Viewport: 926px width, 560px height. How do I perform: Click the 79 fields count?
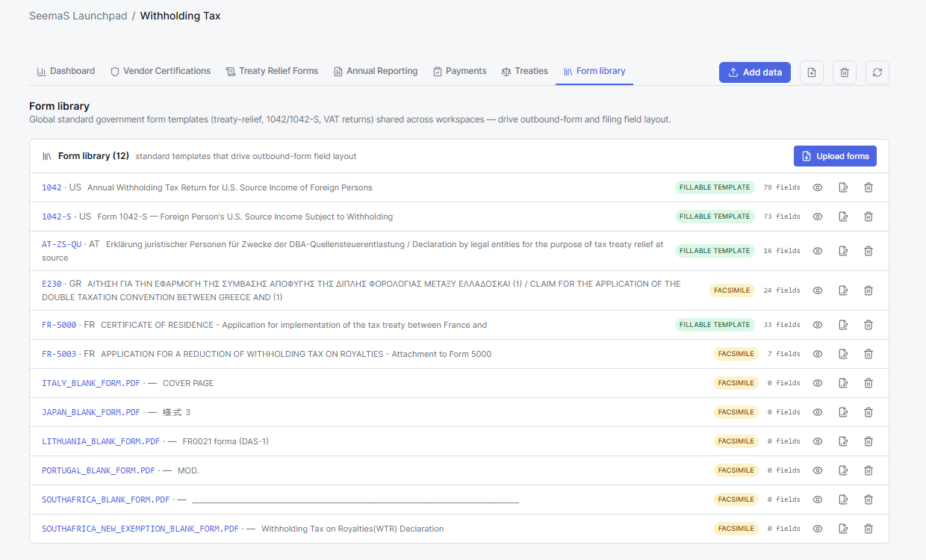782,187
